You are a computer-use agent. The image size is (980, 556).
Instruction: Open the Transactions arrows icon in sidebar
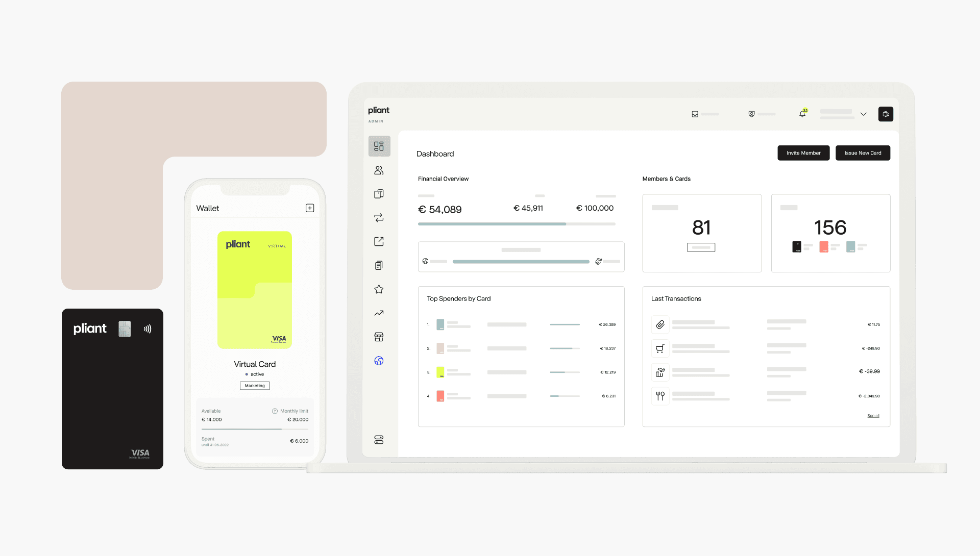click(379, 218)
